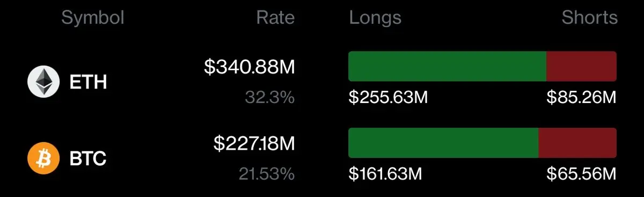Click BTC shorts amount $65.56M
The image size is (644, 197).
582,174
